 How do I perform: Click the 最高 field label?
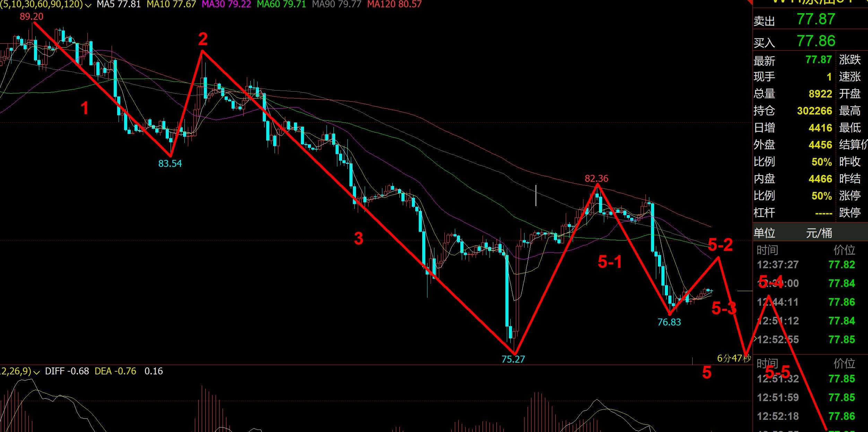pyautogui.click(x=850, y=111)
